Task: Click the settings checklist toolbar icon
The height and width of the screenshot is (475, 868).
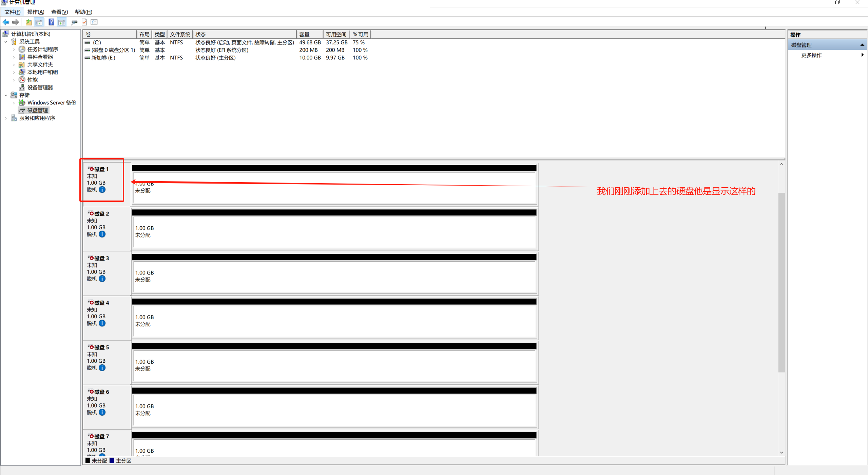Action: point(94,22)
